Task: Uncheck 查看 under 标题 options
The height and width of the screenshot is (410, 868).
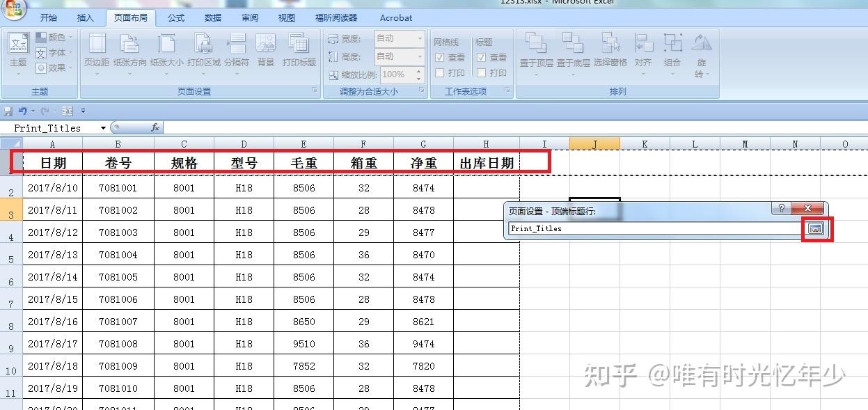Action: point(481,57)
